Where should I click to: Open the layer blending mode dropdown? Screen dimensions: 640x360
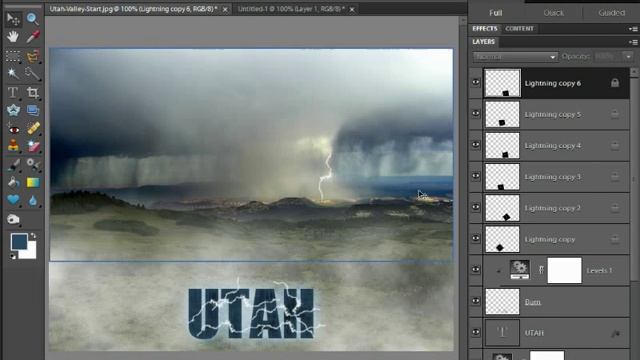[516, 57]
